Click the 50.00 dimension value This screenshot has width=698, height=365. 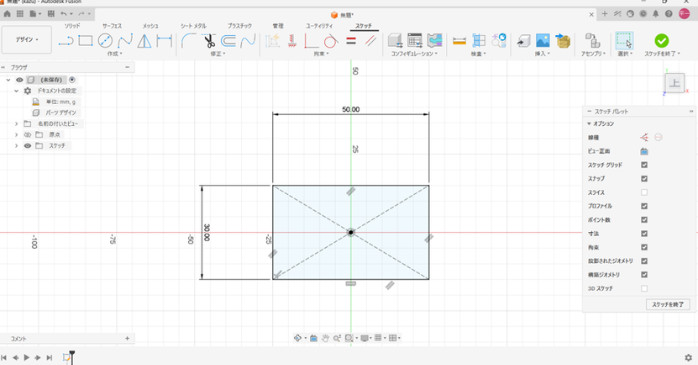click(351, 110)
